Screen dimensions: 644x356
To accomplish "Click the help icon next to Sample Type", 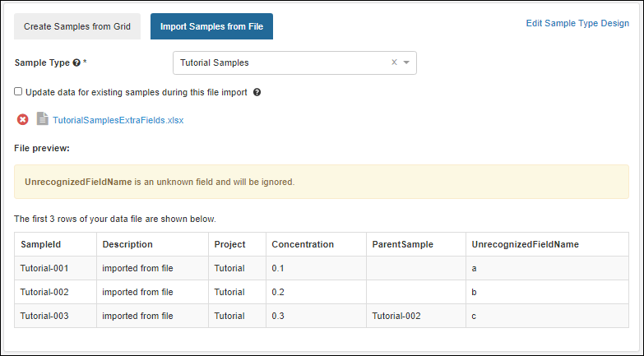I will tap(76, 62).
